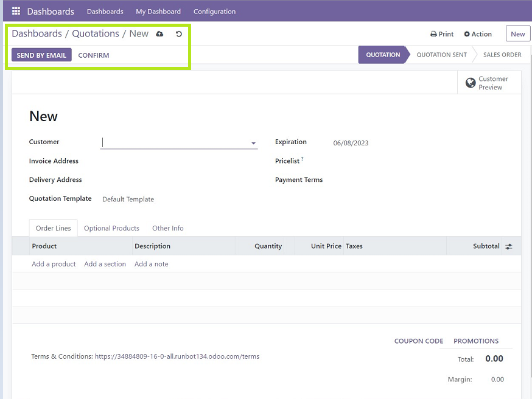Click the Promotions button

pos(476,341)
